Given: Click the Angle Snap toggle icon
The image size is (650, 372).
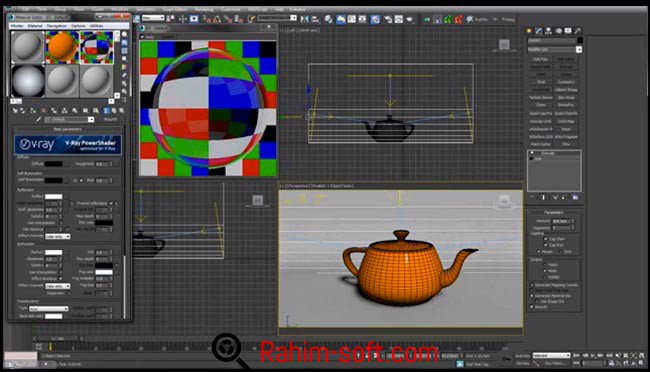Looking at the screenshot, I should coord(216,19).
